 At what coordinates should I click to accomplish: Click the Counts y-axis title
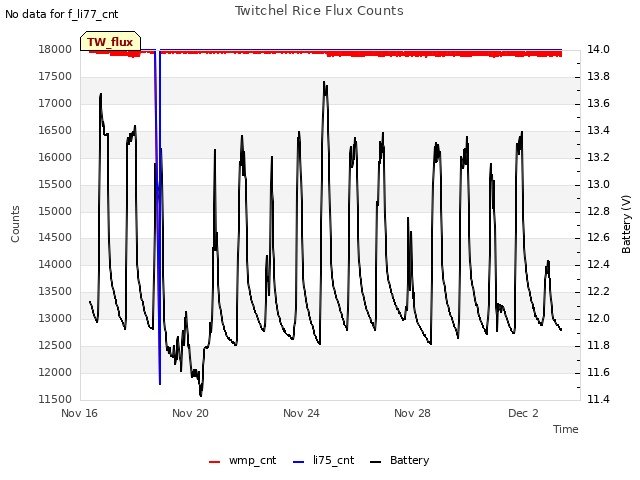(15, 224)
